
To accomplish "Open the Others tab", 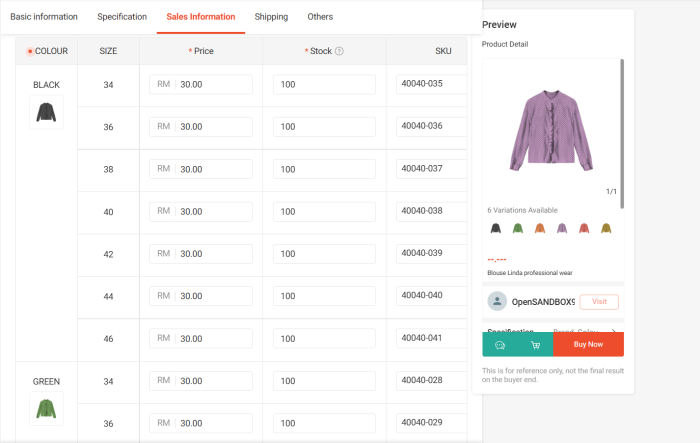I will coord(320,17).
